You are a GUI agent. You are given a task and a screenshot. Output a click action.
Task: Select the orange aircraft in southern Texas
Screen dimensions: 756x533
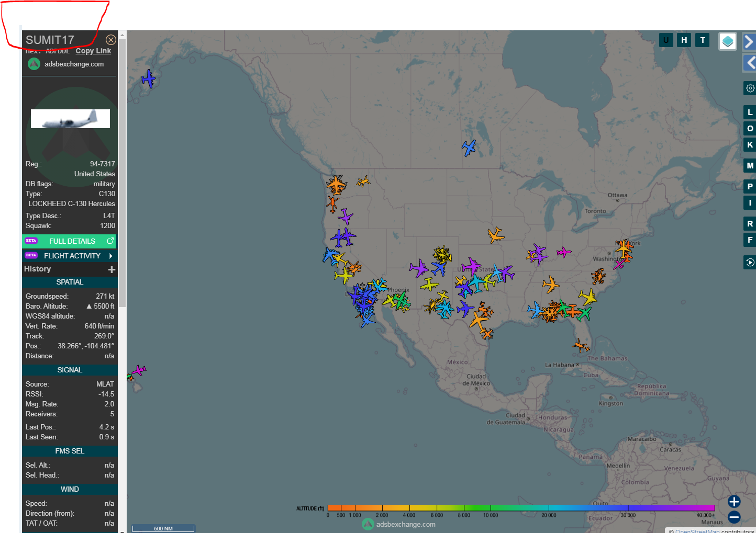point(487,333)
